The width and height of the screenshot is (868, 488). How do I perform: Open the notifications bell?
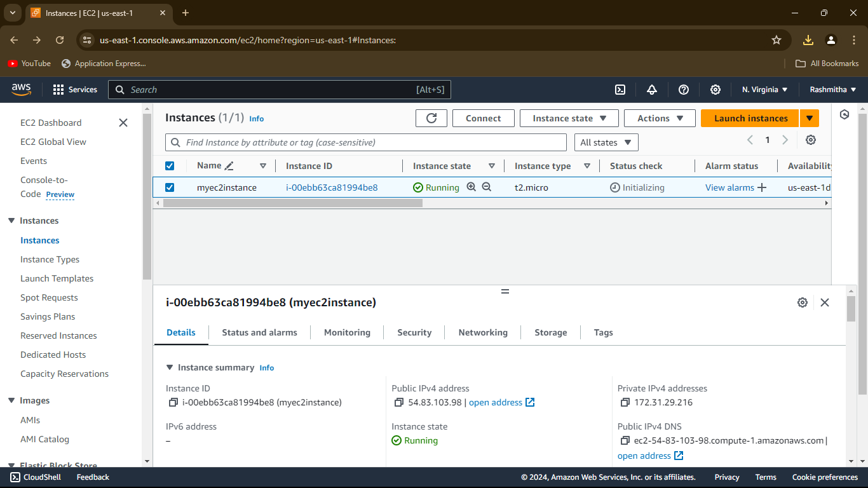[652, 90]
